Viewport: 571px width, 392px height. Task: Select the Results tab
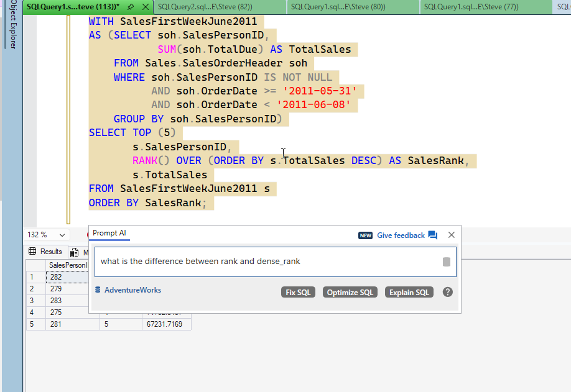coord(46,252)
